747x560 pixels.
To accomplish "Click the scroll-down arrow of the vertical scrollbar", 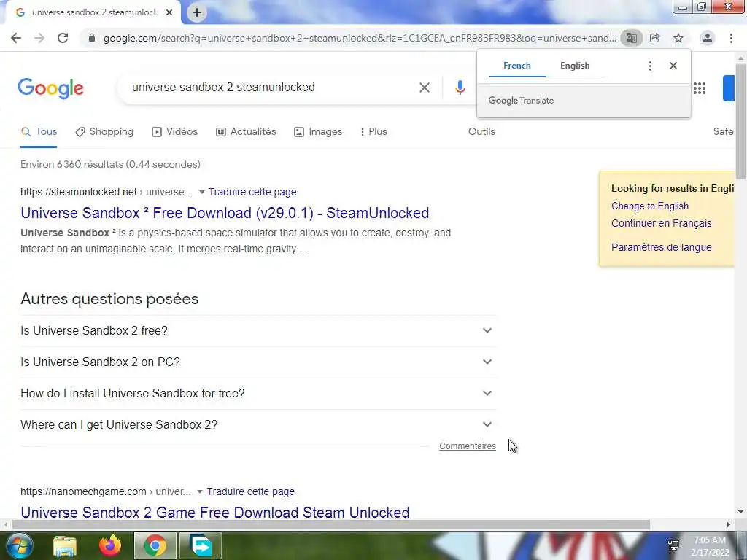I will tap(740, 513).
